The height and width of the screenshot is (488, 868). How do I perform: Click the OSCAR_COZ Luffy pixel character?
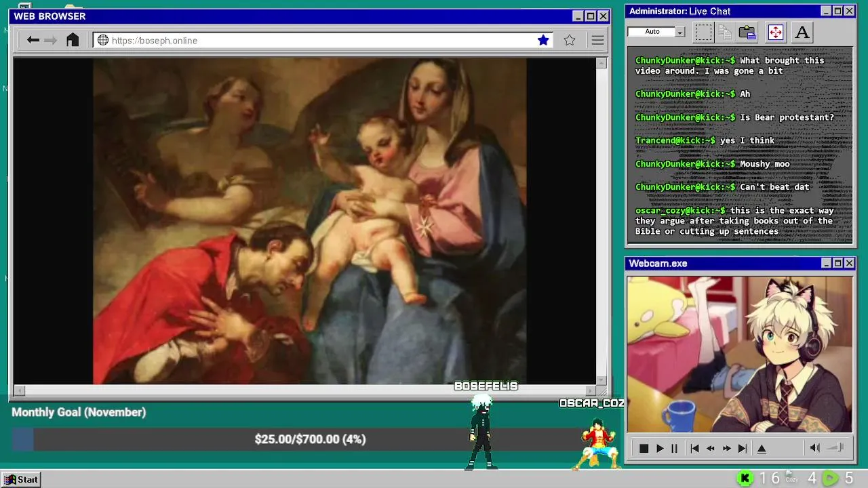click(x=598, y=444)
